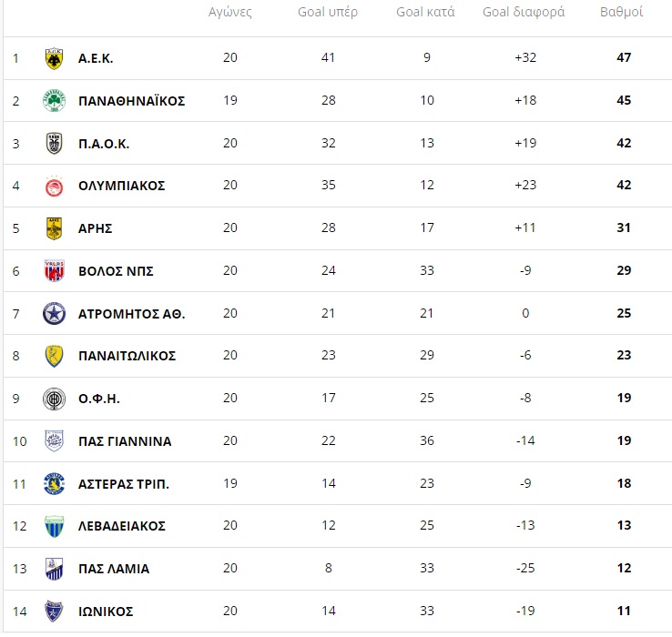Open the ΠΑΣ ΛΑΜΙΑ team name
672x637 pixels.
(x=114, y=569)
